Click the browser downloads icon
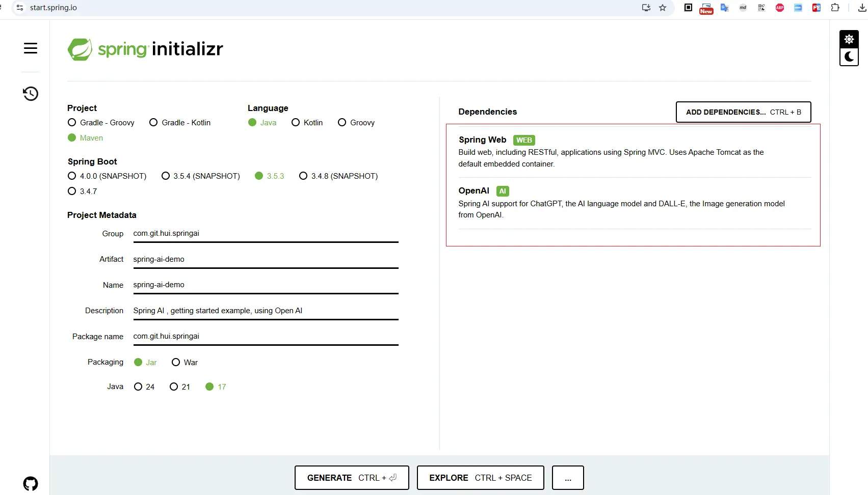This screenshot has width=868, height=495. pos(862,8)
